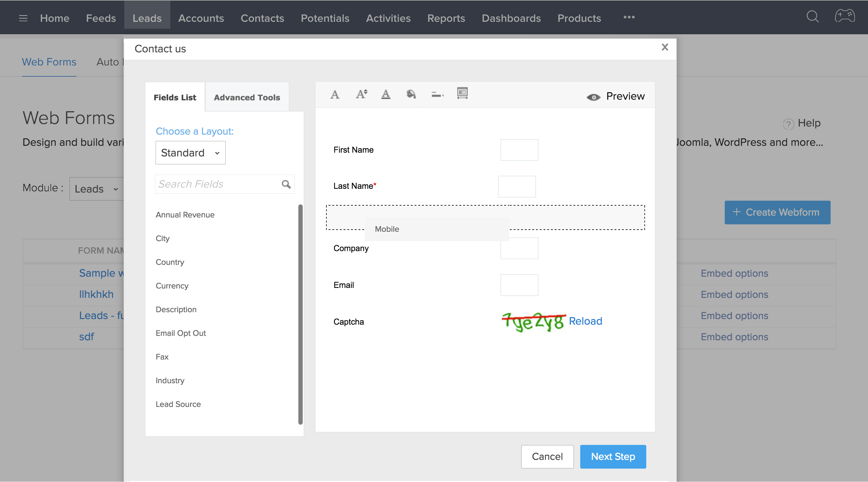Screen dimensions: 868x482
Task: Click the Search Fields input box
Action: pos(216,184)
